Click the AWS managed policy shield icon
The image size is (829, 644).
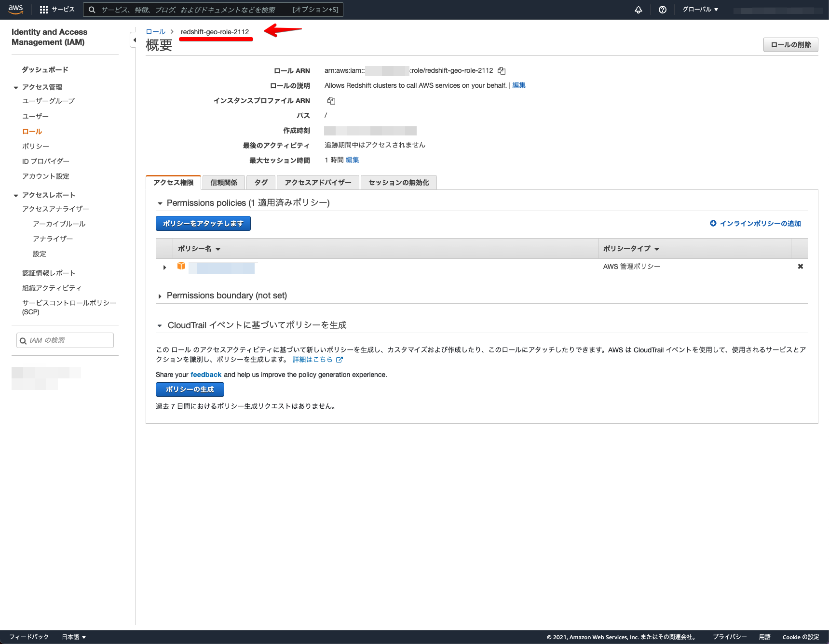click(181, 266)
